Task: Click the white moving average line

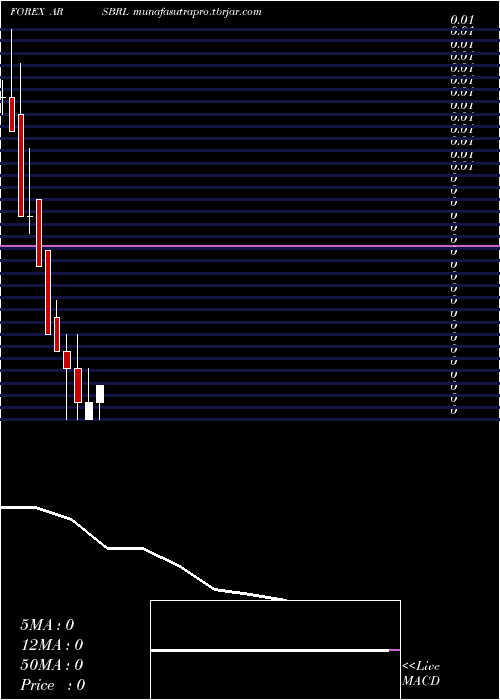Action: (x=143, y=553)
